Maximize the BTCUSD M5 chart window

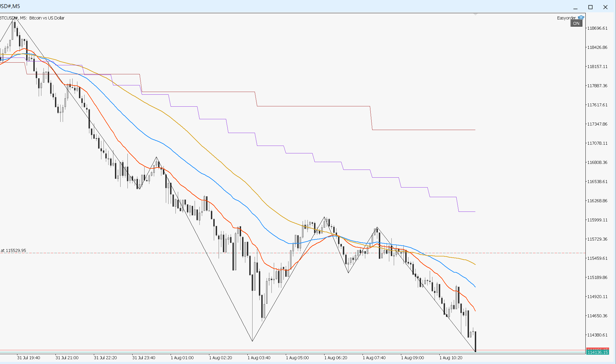point(590,7)
